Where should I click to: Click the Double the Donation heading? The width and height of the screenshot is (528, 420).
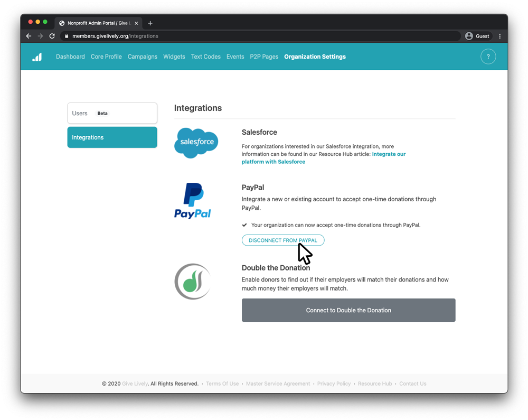(x=276, y=268)
